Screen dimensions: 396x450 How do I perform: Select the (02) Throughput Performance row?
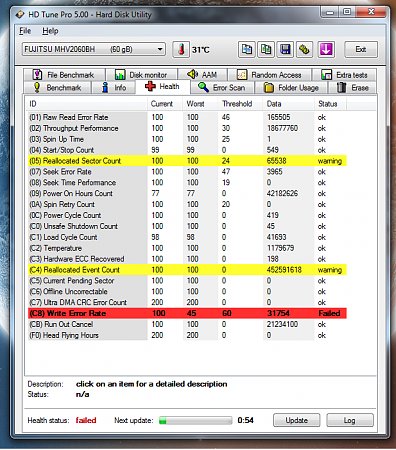coord(187,128)
